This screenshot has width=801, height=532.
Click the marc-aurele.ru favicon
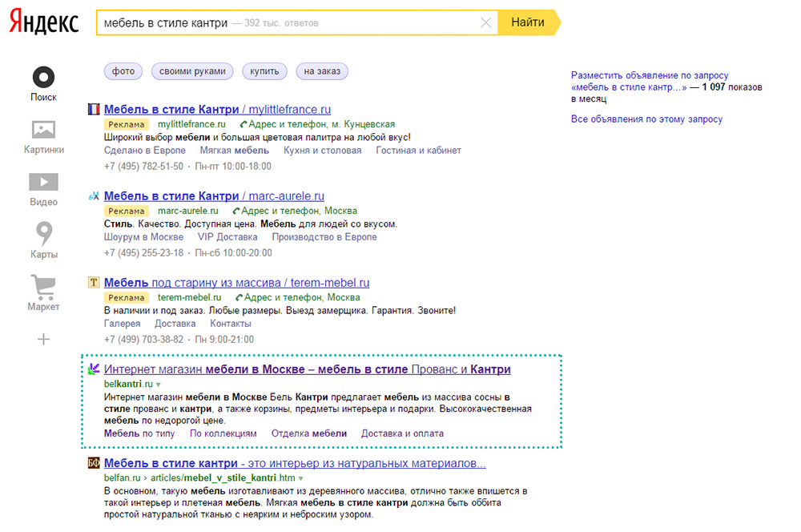point(94,195)
